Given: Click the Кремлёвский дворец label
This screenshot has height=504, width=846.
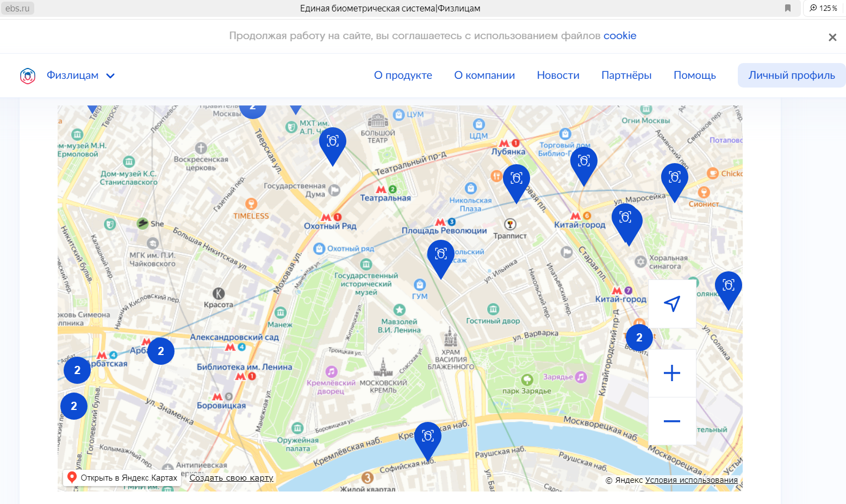Looking at the screenshot, I should pyautogui.click(x=331, y=387).
